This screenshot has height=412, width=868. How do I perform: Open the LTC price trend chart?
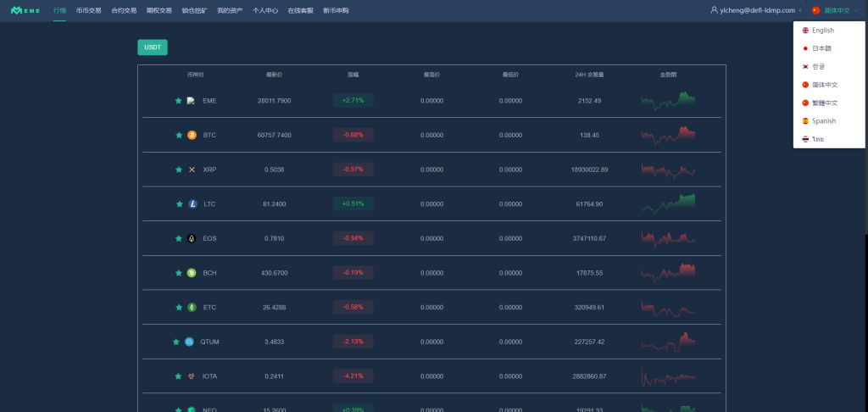pos(668,203)
